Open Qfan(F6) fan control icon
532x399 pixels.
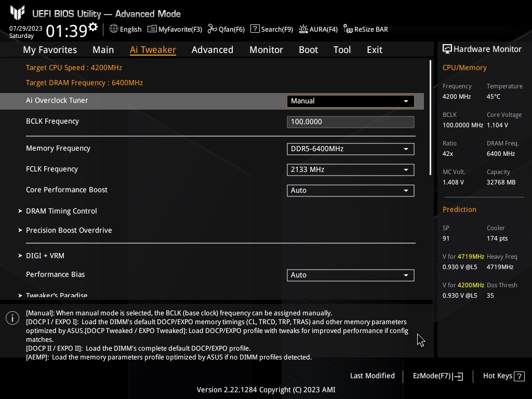[212, 29]
